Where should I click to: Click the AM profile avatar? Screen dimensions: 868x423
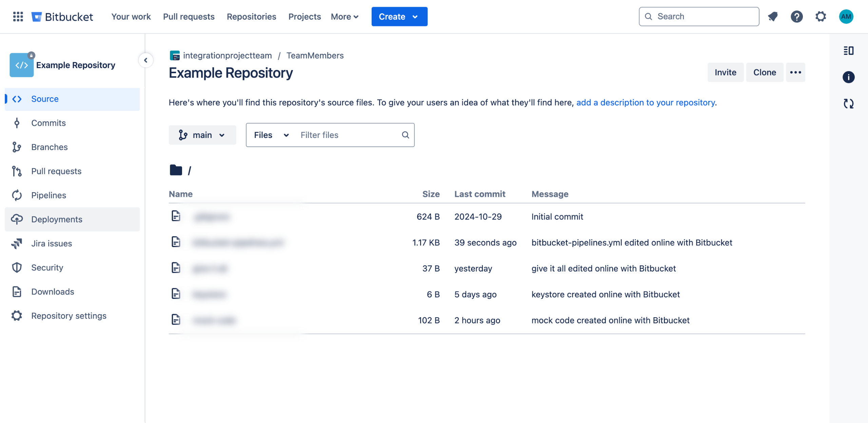tap(846, 16)
